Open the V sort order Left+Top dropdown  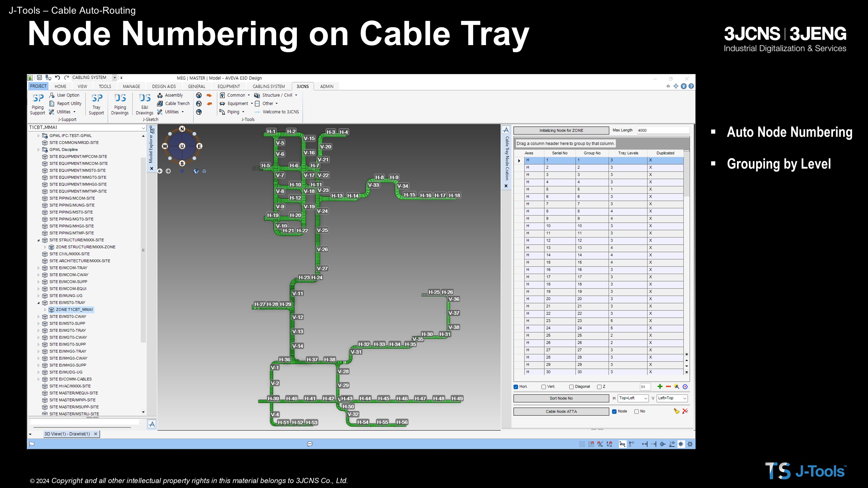[672, 398]
